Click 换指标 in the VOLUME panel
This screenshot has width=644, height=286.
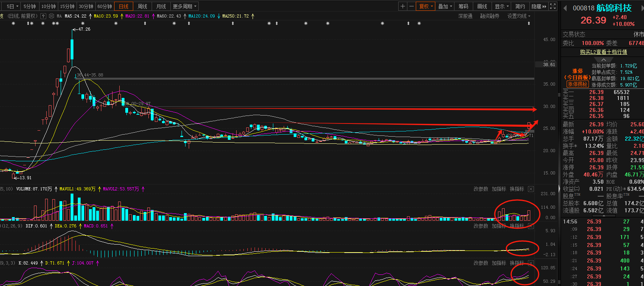[x=517, y=189]
